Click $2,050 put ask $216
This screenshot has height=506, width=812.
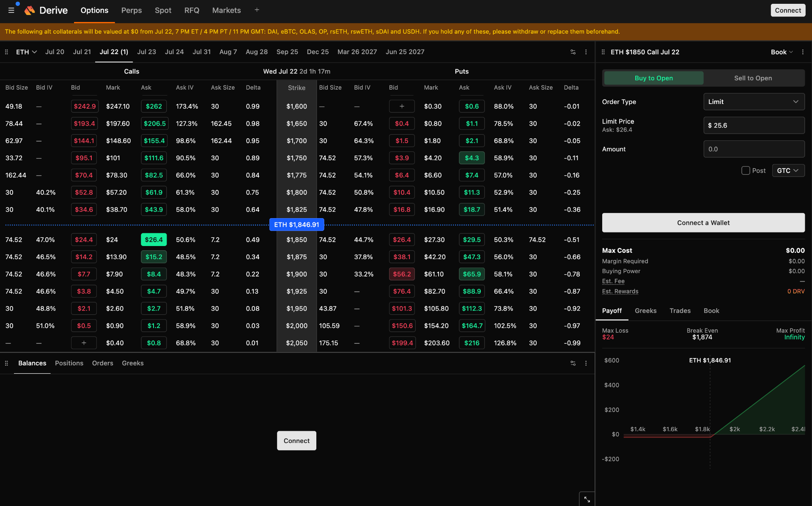(472, 343)
